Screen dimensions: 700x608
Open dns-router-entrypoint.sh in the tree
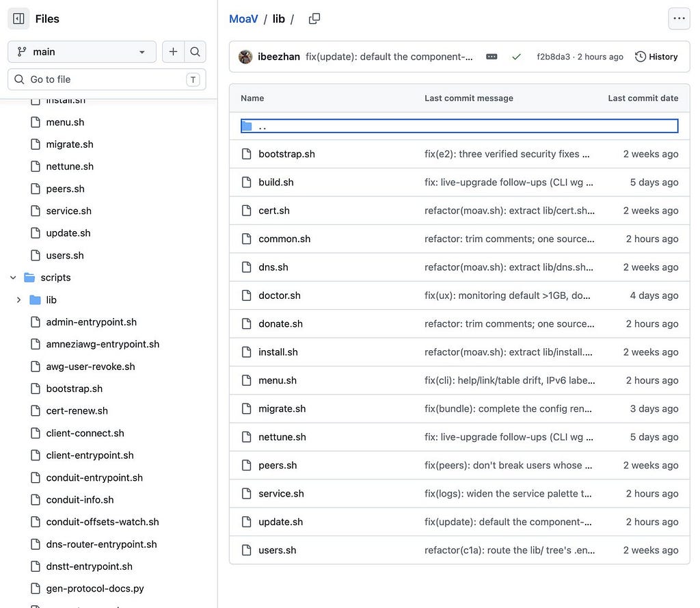[x=101, y=544]
